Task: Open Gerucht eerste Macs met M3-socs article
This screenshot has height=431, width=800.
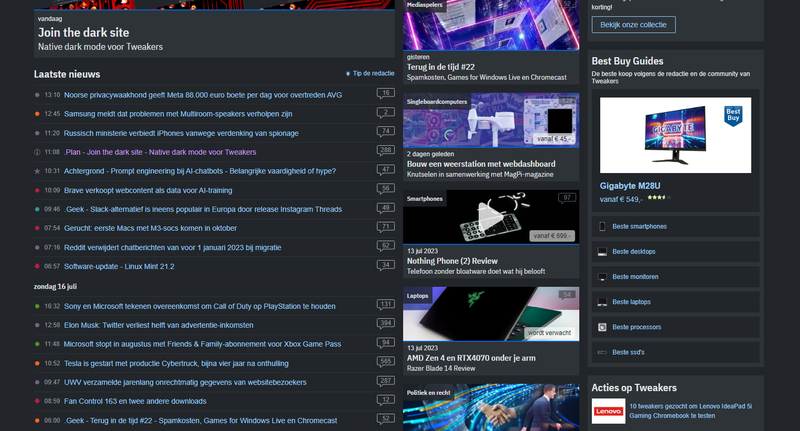Action: (x=150, y=228)
